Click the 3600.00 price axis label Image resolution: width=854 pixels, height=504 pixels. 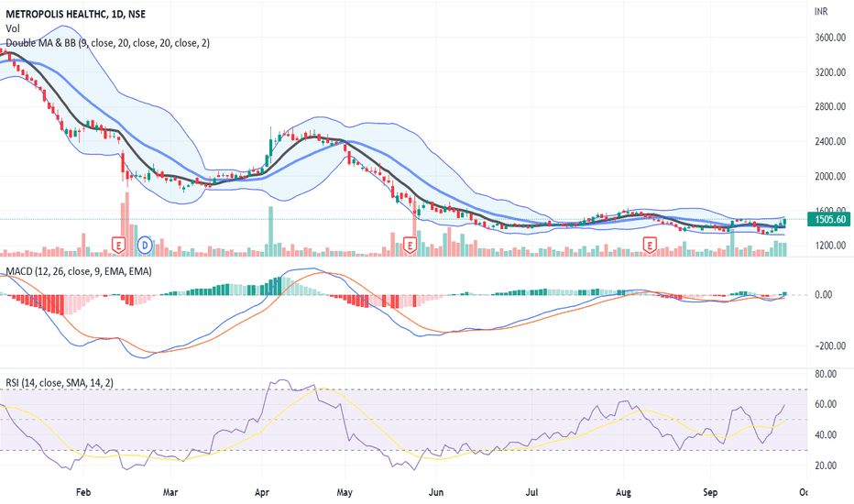pos(830,38)
